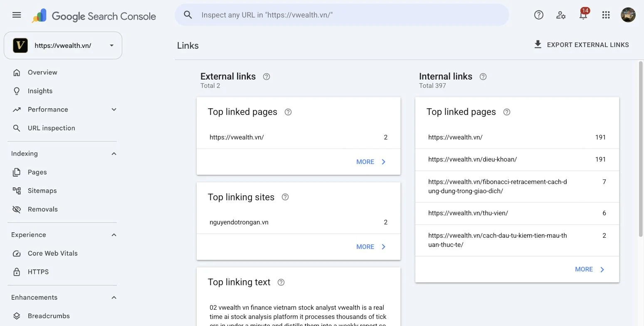Click the help icon beside Internal links
Image resolution: width=644 pixels, height=326 pixels.
483,77
